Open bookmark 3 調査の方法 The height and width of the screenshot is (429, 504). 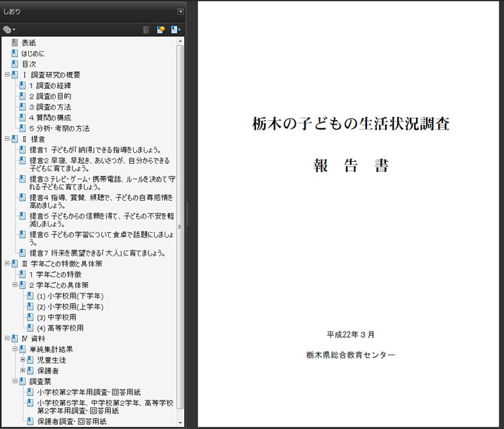tap(50, 107)
